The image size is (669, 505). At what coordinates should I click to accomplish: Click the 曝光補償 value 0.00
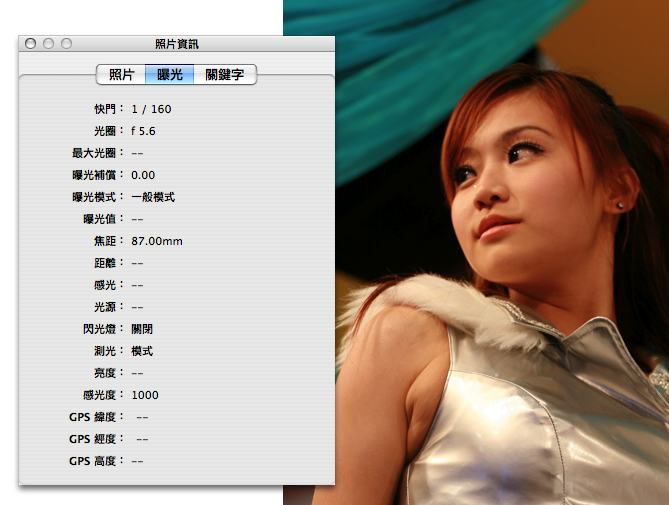coord(143,175)
